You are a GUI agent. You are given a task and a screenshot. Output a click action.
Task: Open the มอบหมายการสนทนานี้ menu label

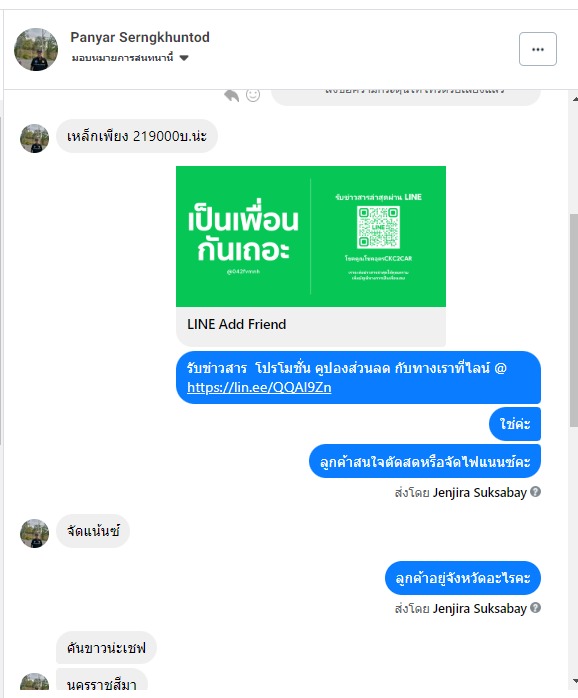(x=122, y=58)
